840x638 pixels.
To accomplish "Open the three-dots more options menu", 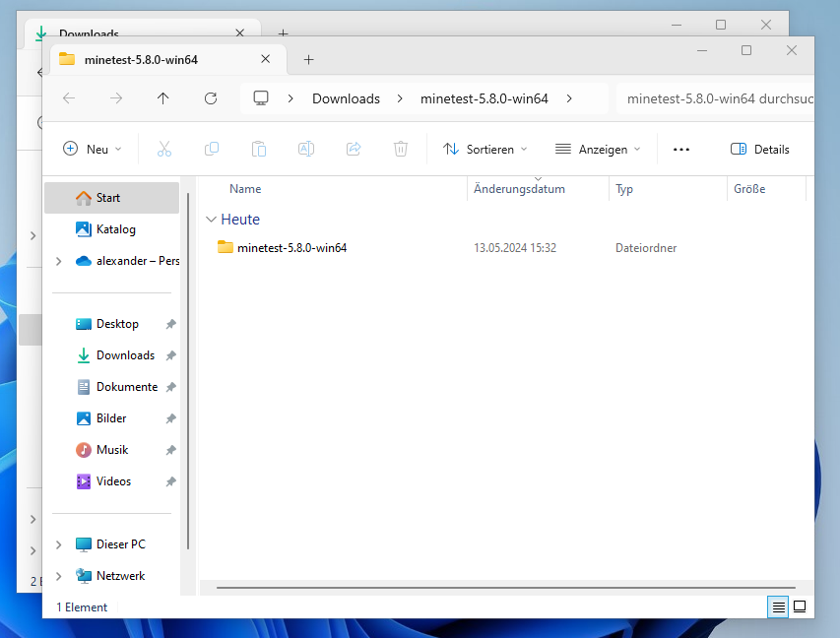I will coord(681,150).
